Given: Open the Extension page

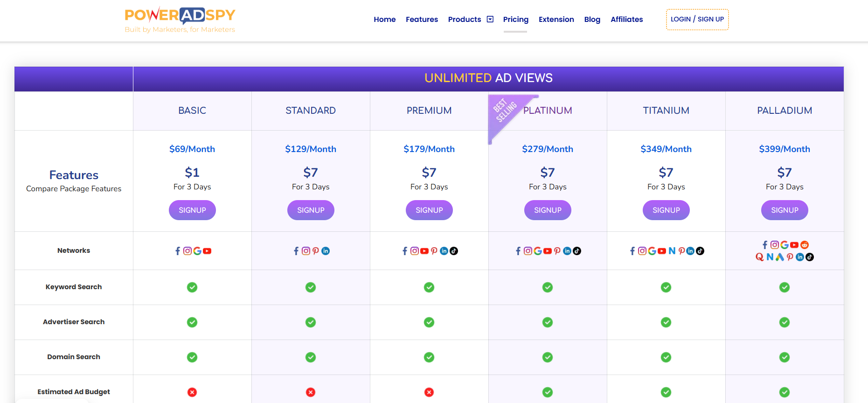Looking at the screenshot, I should (x=556, y=19).
